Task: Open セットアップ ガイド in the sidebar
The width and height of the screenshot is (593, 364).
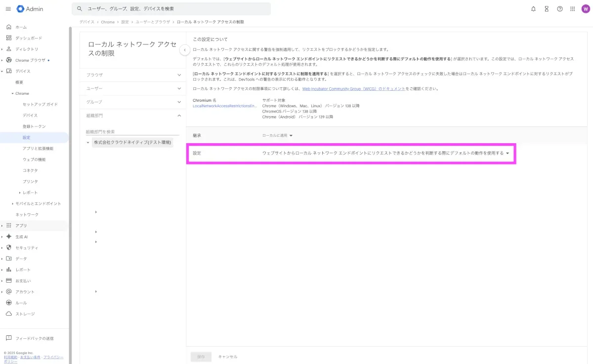Action: click(40, 104)
